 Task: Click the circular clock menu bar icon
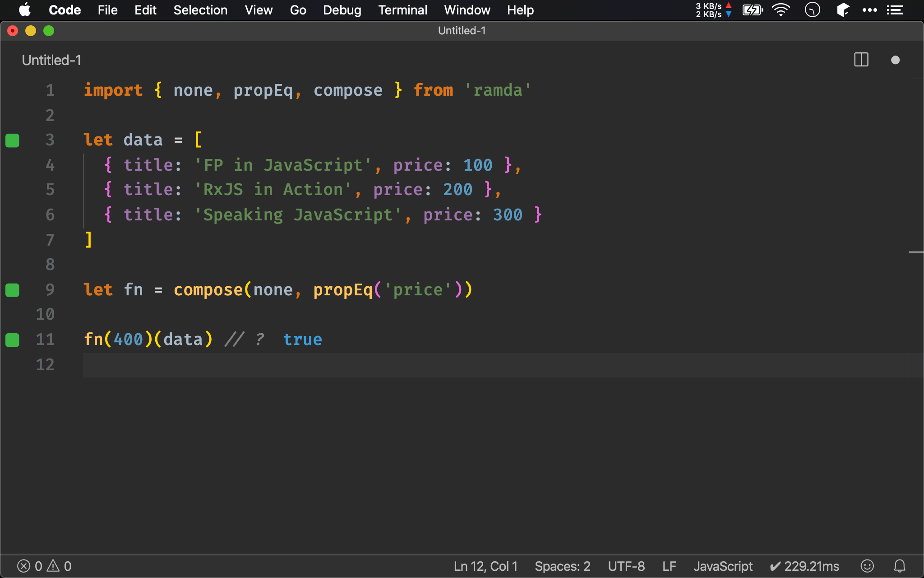click(812, 10)
